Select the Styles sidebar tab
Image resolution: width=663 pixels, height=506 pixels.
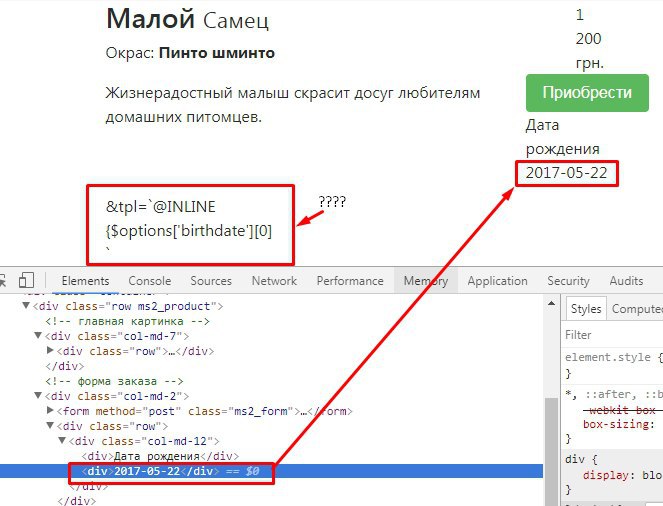(x=586, y=309)
